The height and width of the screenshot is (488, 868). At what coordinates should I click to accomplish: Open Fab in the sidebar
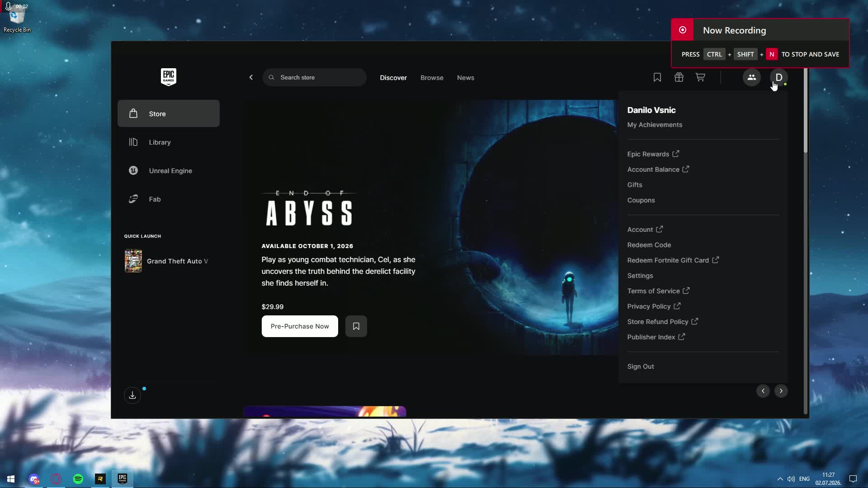[x=169, y=199]
